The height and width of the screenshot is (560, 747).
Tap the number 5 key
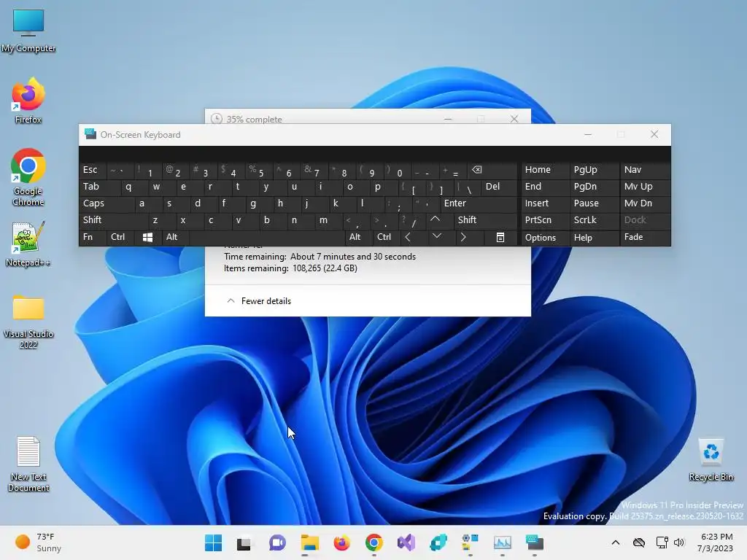[x=258, y=169]
